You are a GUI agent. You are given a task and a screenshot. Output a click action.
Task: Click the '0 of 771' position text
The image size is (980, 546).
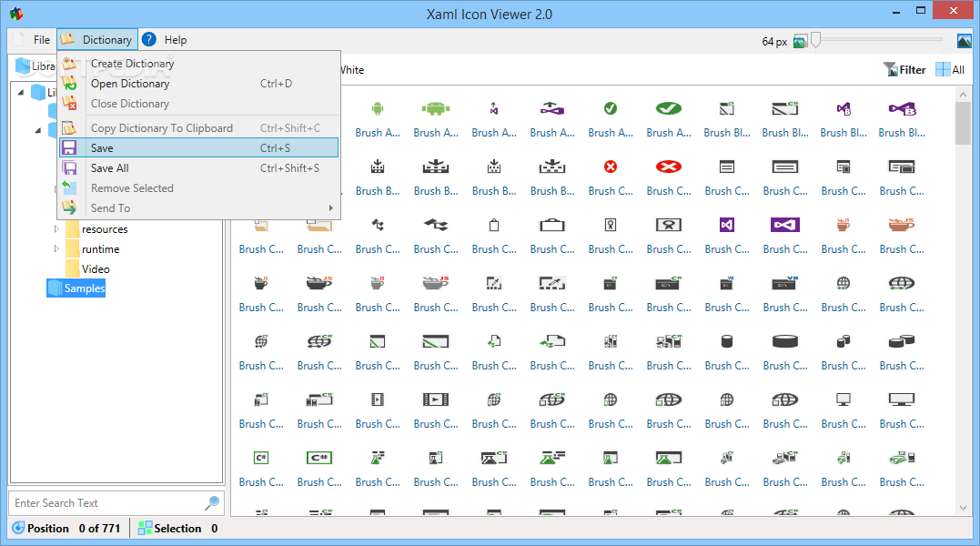click(x=99, y=528)
